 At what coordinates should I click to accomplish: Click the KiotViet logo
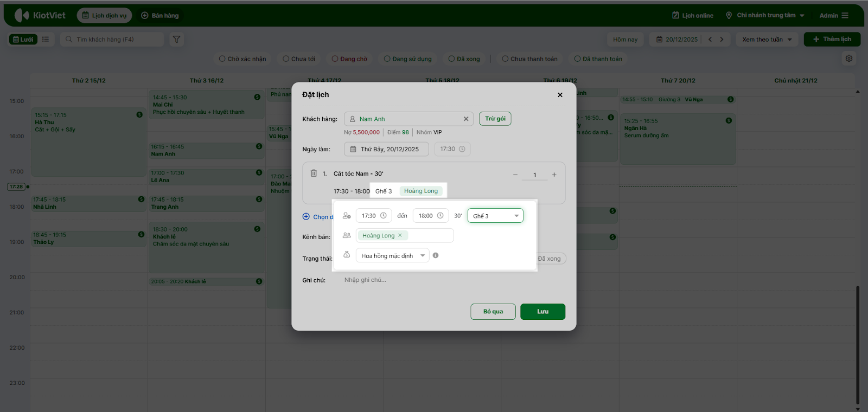(x=40, y=15)
